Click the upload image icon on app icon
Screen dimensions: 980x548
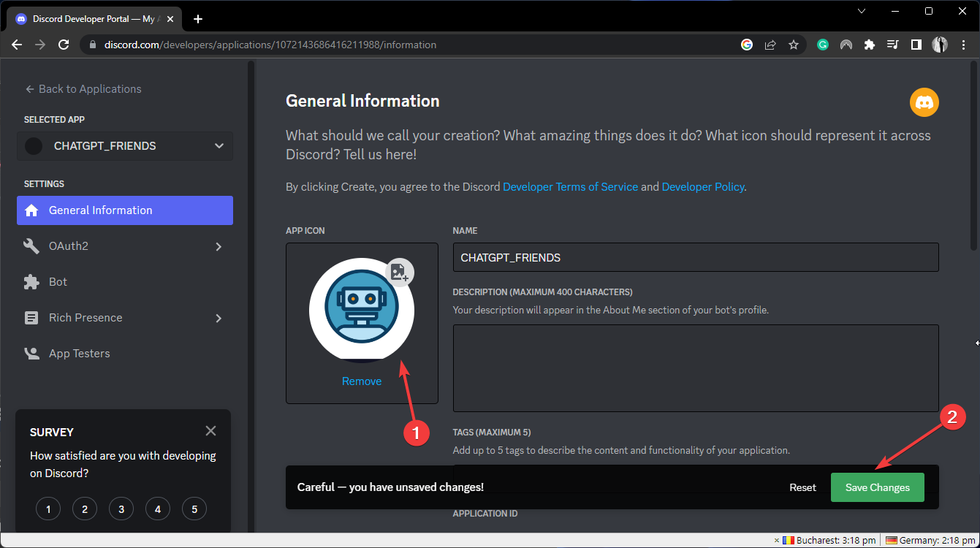click(399, 273)
